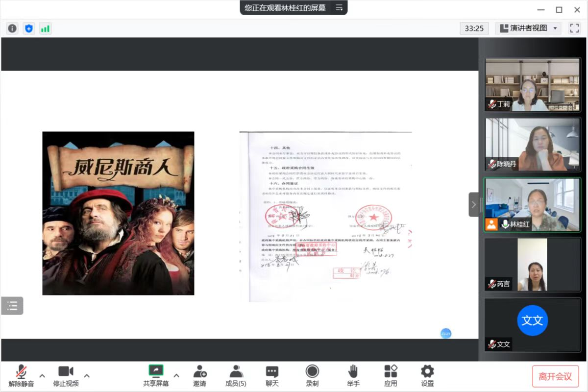Maximize the meeting window
The image size is (588, 392).
[559, 9]
